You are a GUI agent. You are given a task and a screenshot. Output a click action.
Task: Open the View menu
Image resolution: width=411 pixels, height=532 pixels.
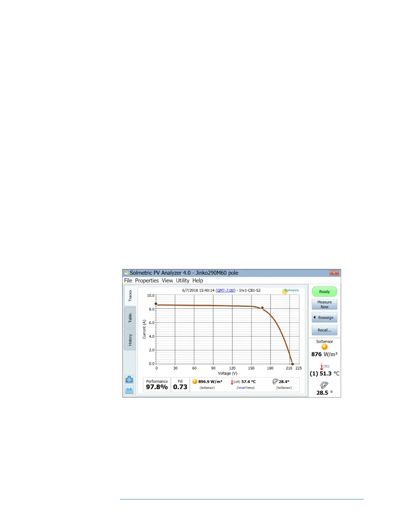[x=167, y=280]
